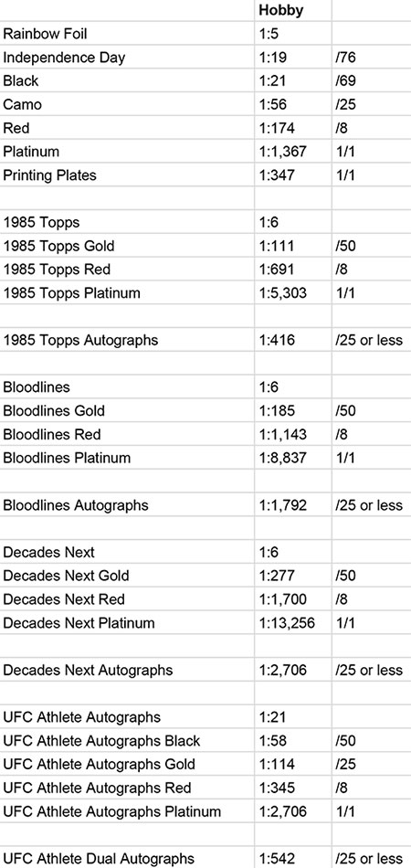Click the 1985 Topps Gold label
411x868 pixels.
127,245
